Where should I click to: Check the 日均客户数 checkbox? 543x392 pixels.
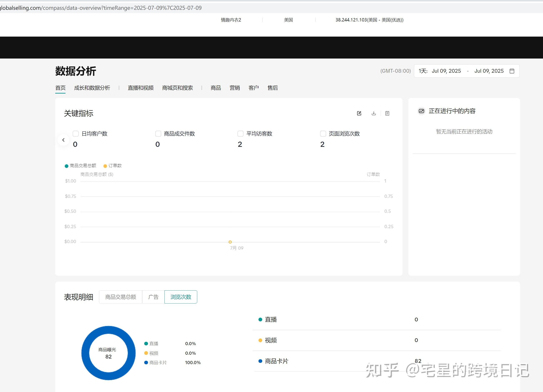coord(76,134)
